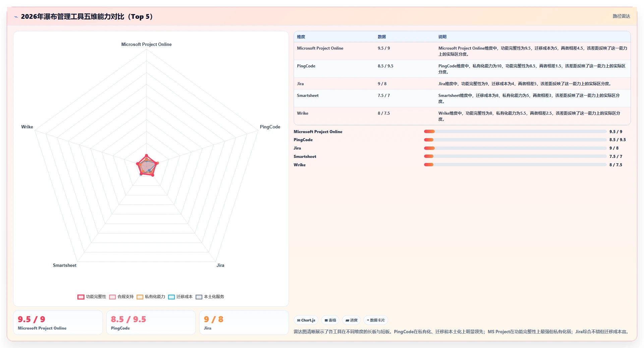Viewport: 644px width, 348px height.
Task: Click the 8 / 7.5 value in the table
Action: [384, 113]
